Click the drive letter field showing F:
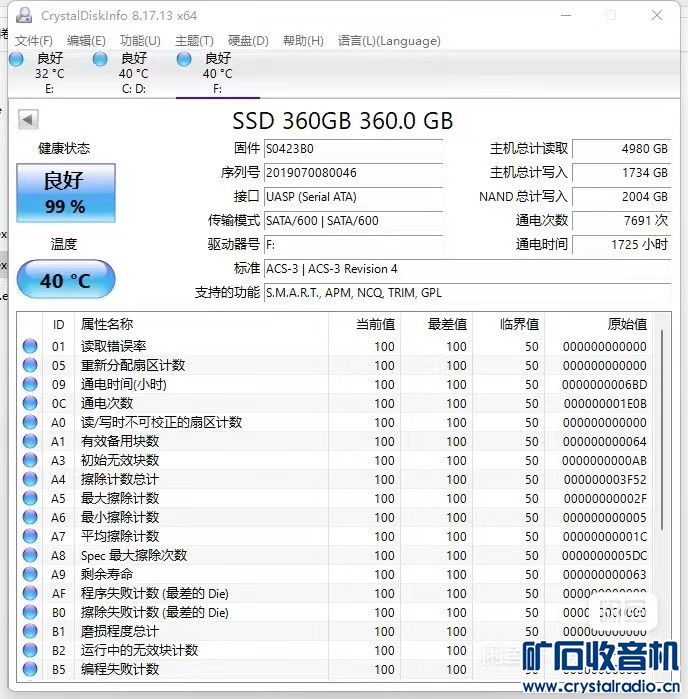The height and width of the screenshot is (699, 688). tap(353, 245)
